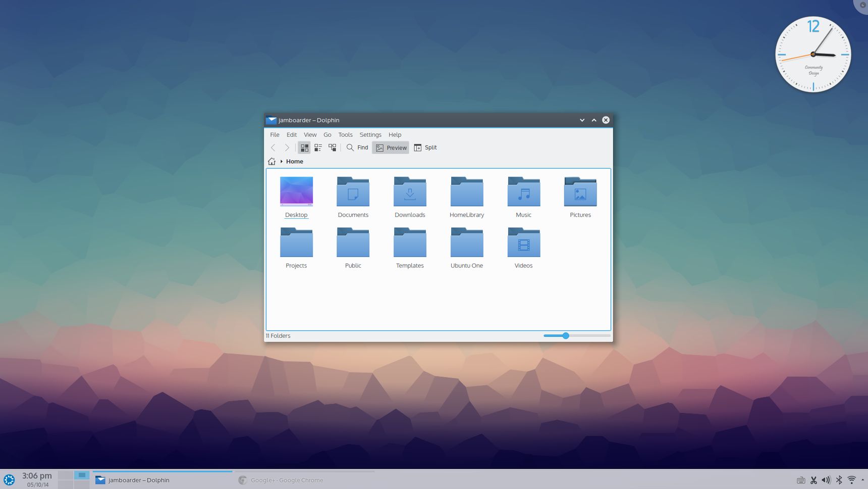This screenshot has width=868, height=489.
Task: Click the home icon in breadcrumb
Action: 272,161
